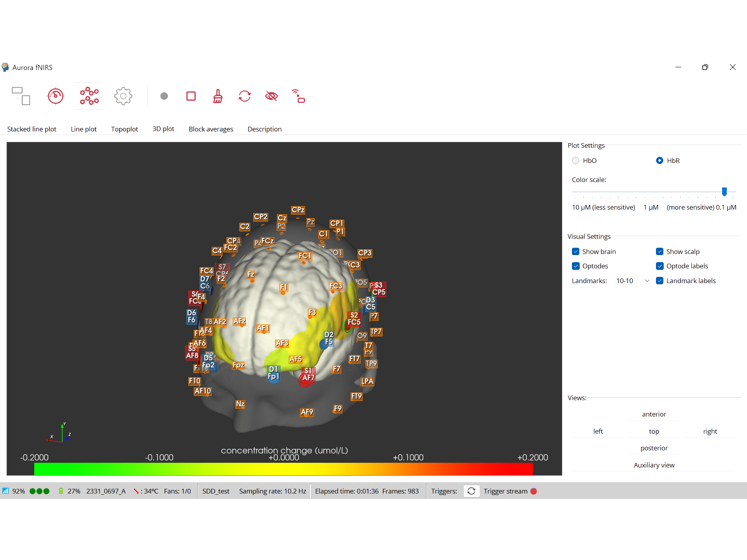Open the Landmarks 10-10 dropdown

coord(633,281)
